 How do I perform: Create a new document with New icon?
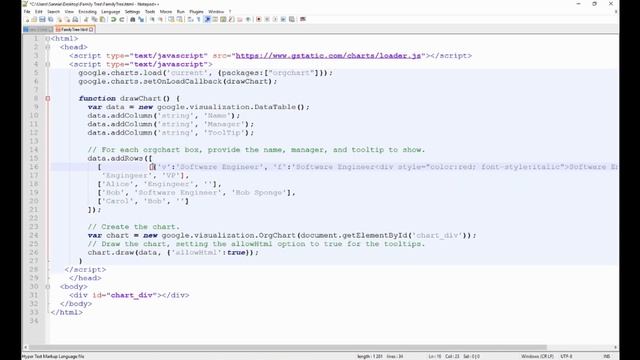27,19
